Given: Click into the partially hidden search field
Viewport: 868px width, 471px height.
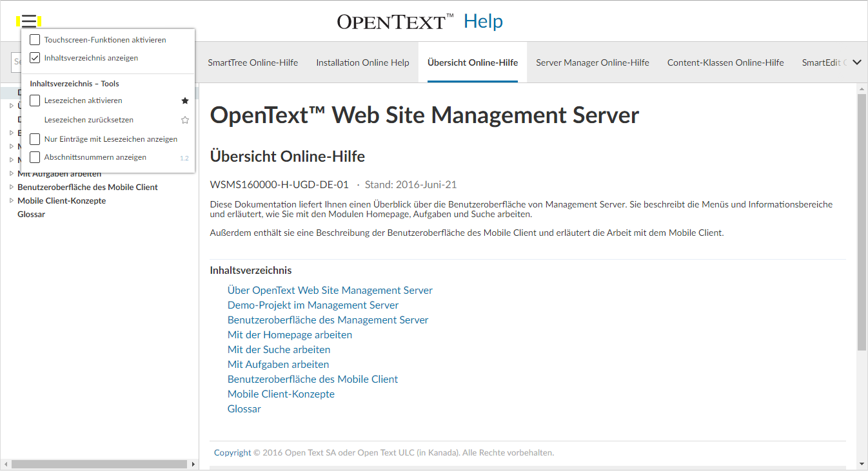Looking at the screenshot, I should (16, 62).
